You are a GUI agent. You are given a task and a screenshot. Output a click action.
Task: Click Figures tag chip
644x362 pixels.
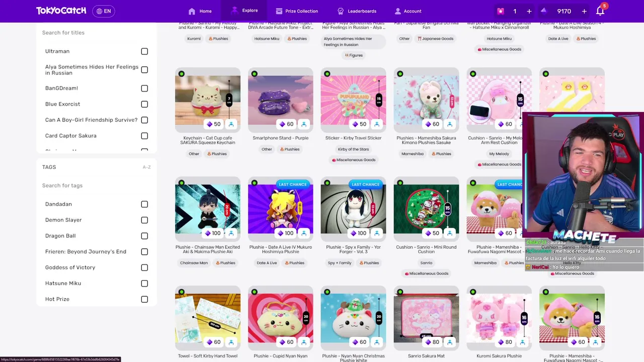353,55
